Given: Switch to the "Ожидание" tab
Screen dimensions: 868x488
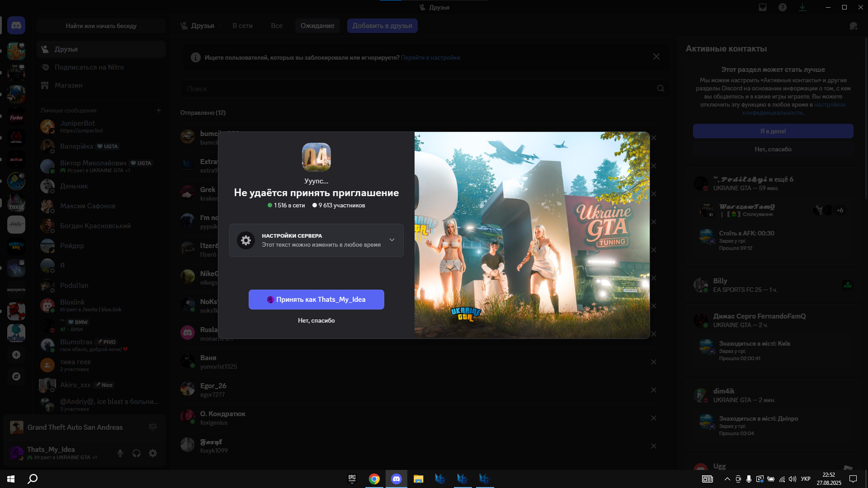Looking at the screenshot, I should pyautogui.click(x=317, y=26).
